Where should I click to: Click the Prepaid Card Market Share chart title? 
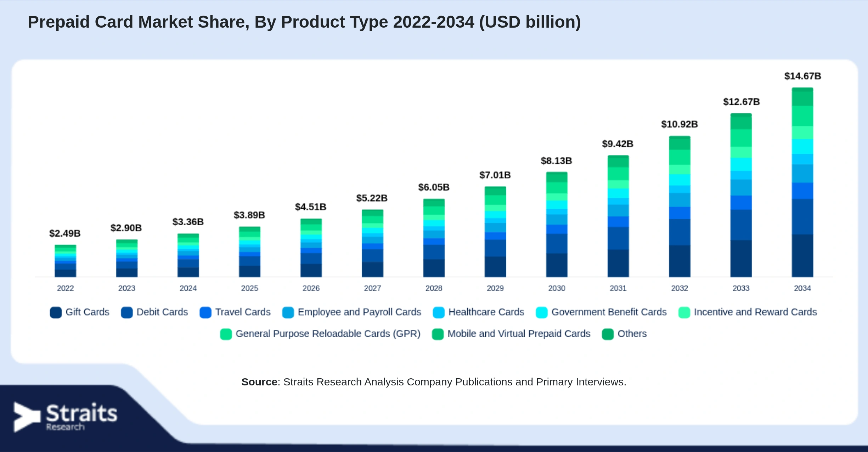click(x=304, y=22)
